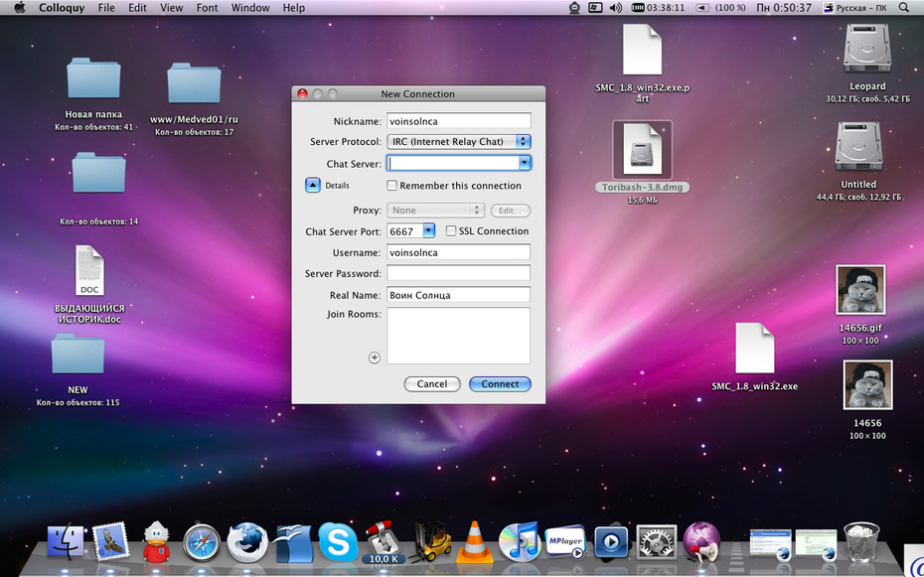
Task: Click the Connect button
Action: (500, 384)
